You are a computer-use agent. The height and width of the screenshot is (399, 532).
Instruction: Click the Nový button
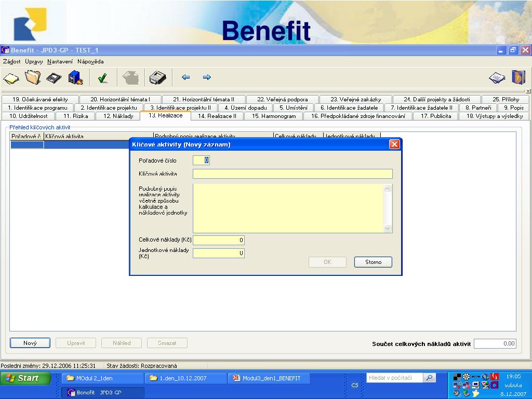[x=30, y=343]
